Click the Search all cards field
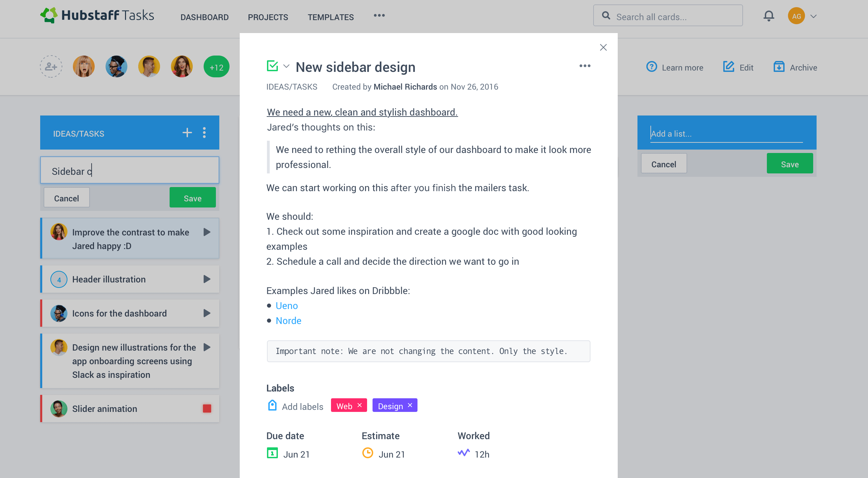This screenshot has width=868, height=478. point(668,16)
